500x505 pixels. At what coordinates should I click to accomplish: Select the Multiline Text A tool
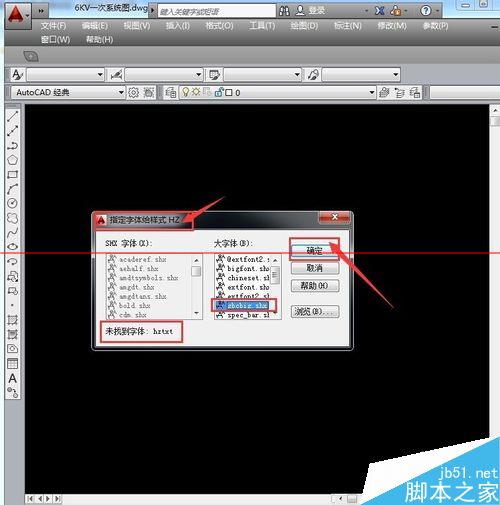12,378
